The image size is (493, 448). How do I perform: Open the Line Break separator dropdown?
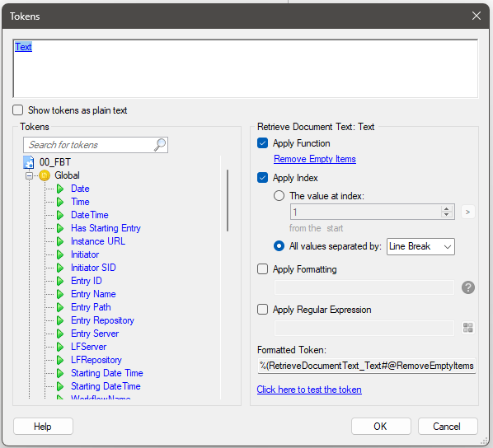point(420,246)
